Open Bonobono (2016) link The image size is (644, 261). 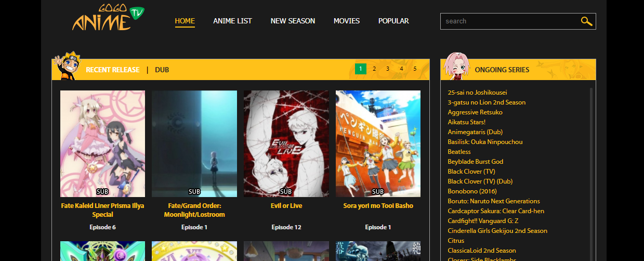coord(471,191)
